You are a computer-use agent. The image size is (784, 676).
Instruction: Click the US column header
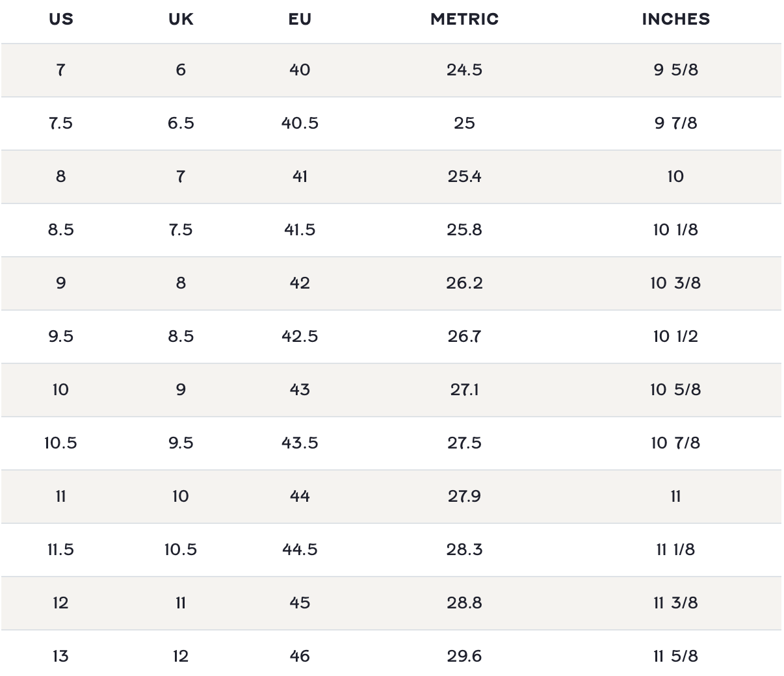point(61,19)
